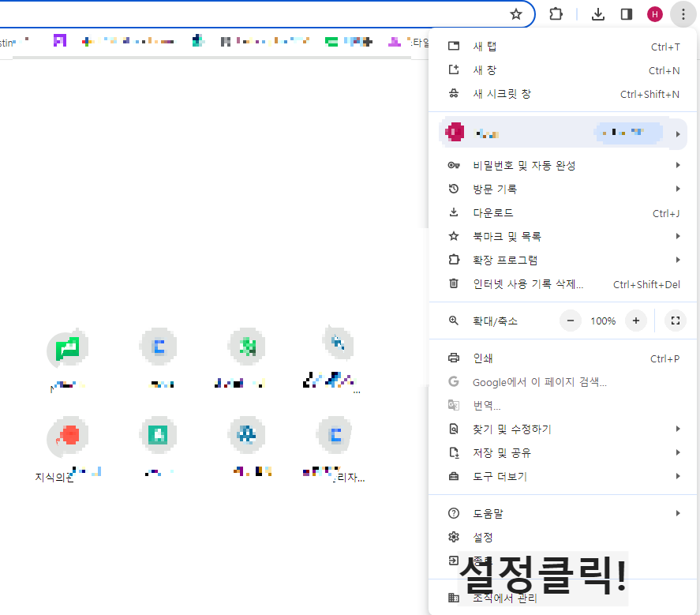Viewport: 700px width, 615px height.
Task: Click the Google G icon in menu
Action: pos(454,381)
